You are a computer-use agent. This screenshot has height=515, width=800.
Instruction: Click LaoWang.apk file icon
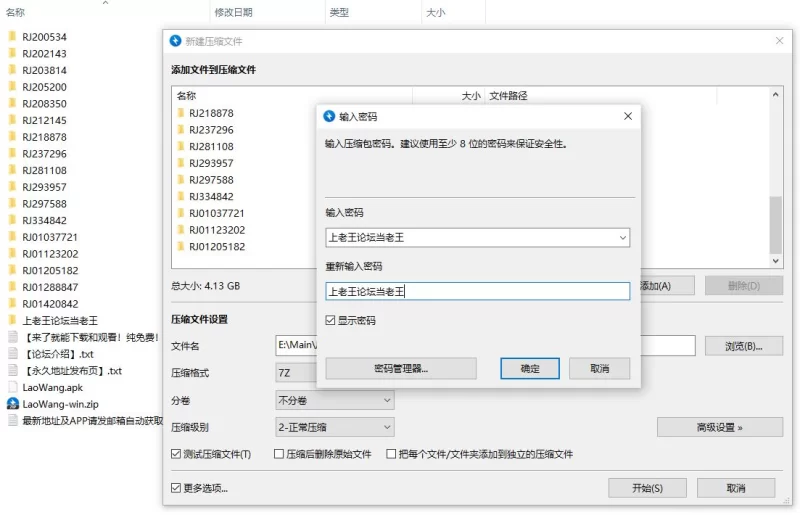13,387
